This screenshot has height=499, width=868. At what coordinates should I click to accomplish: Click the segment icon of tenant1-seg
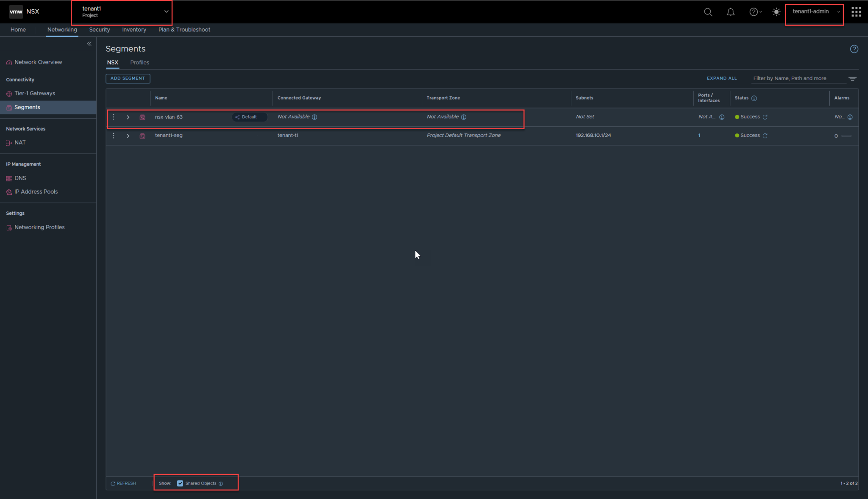click(142, 136)
